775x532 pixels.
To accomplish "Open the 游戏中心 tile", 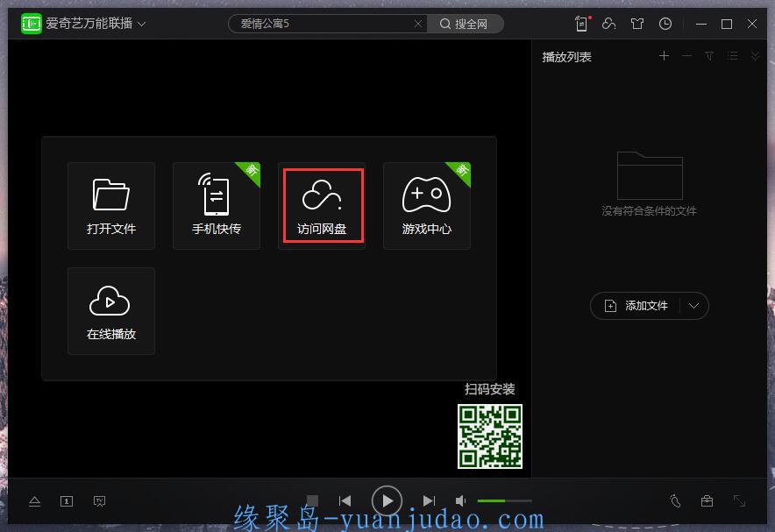I will click(427, 206).
